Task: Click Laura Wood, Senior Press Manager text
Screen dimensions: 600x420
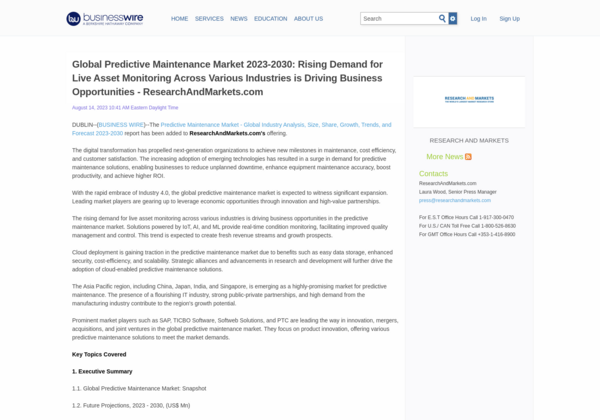Action: pyautogui.click(x=458, y=192)
